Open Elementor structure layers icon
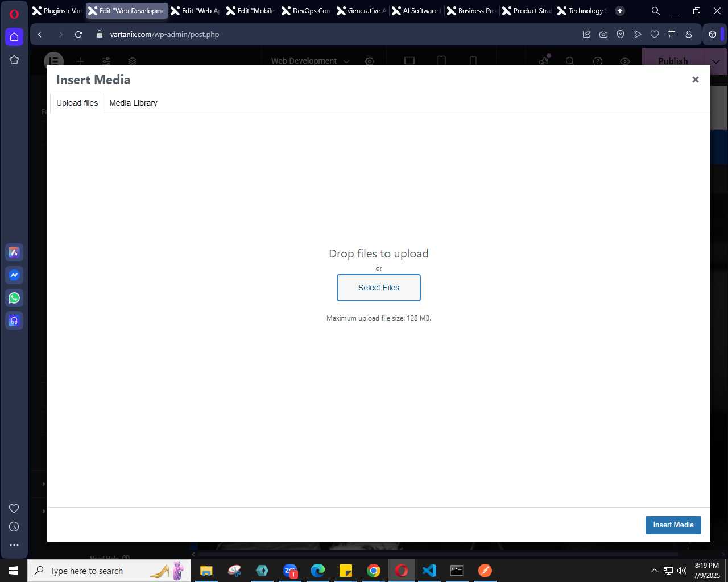Viewport: 728px width, 582px height. (x=133, y=60)
